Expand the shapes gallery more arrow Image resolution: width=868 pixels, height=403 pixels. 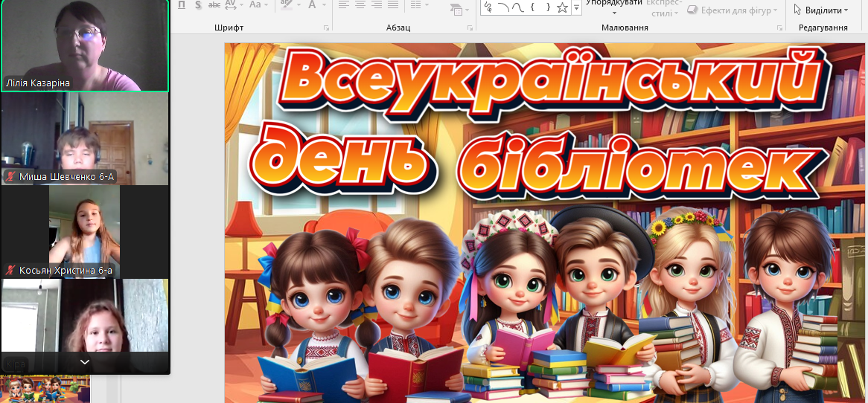point(576,9)
